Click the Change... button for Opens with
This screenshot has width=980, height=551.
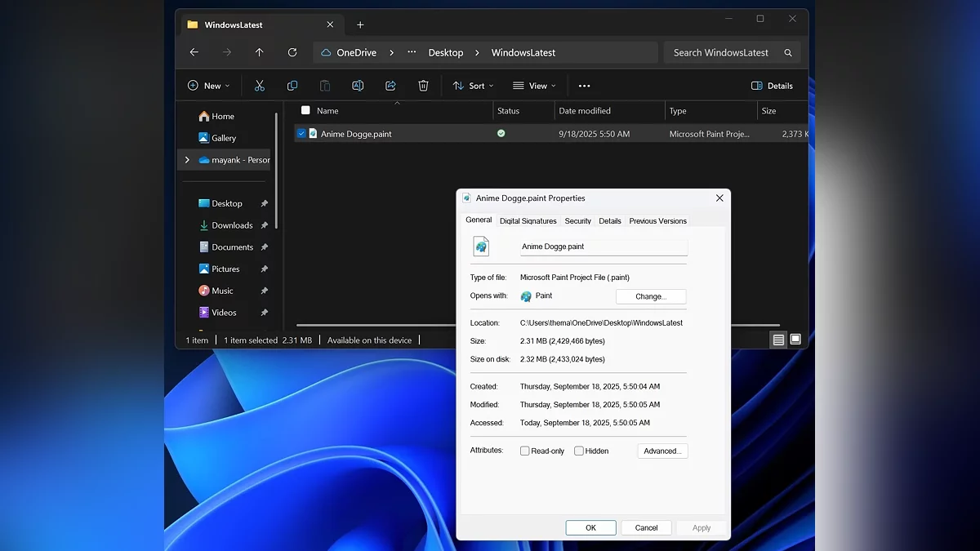point(651,296)
